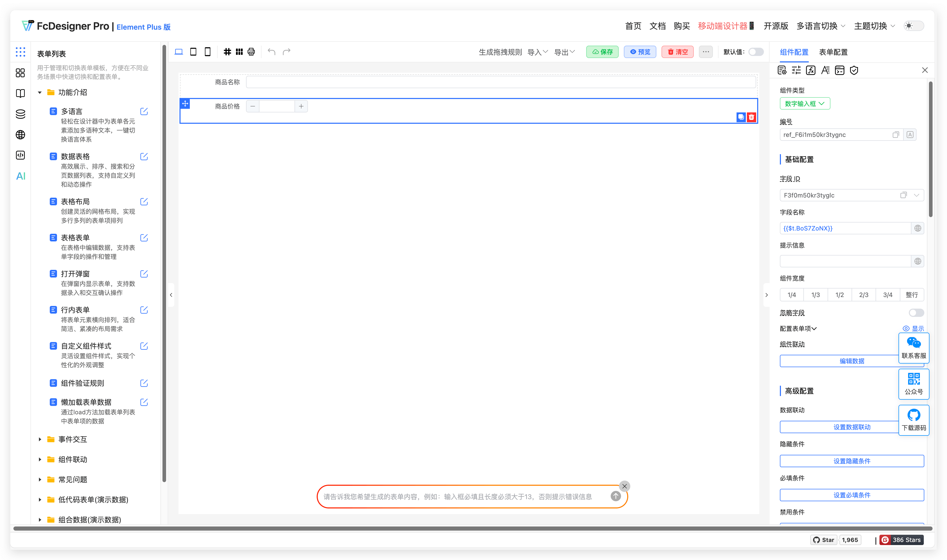Open the 文档 nav item

click(x=657, y=26)
